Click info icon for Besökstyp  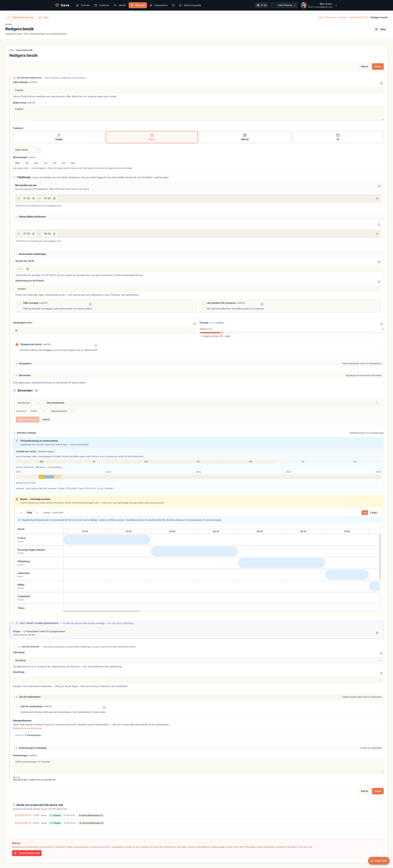(x=381, y=673)
